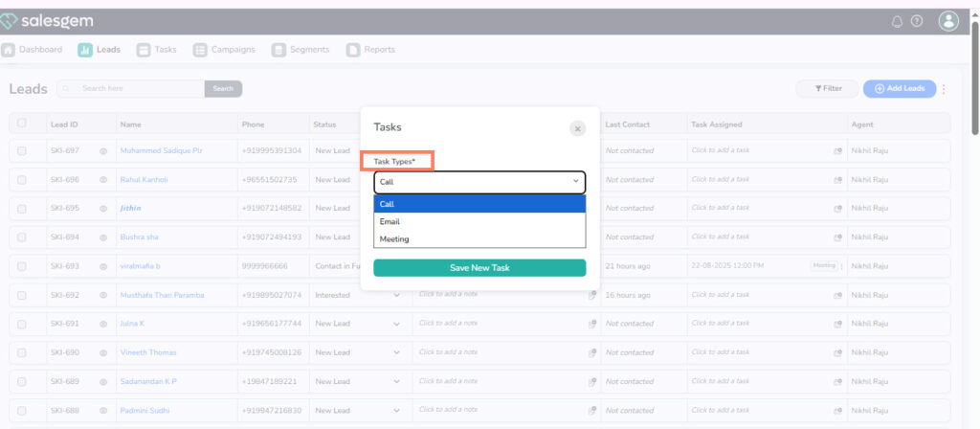The image size is (980, 429).
Task: Toggle the select-all header checkbox
Action: 22,124
